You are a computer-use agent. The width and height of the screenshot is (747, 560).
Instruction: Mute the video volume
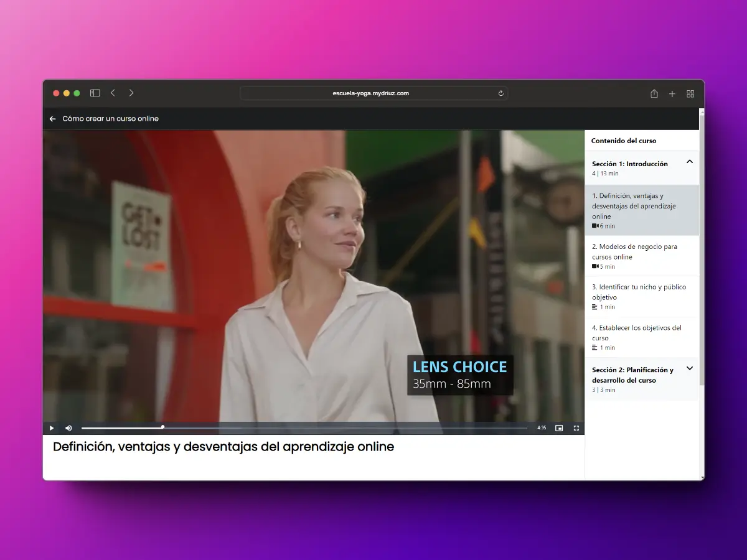[68, 428]
